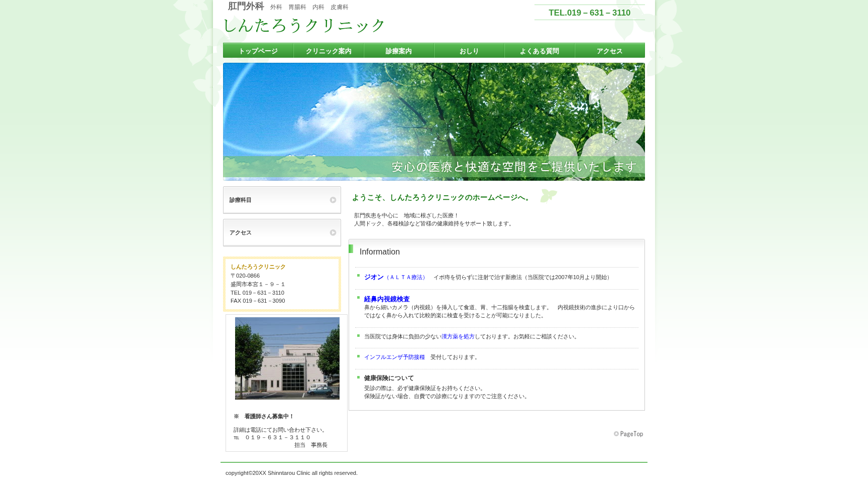Click the green bullet beside ジオン
This screenshot has width=868, height=502.
[x=358, y=275]
